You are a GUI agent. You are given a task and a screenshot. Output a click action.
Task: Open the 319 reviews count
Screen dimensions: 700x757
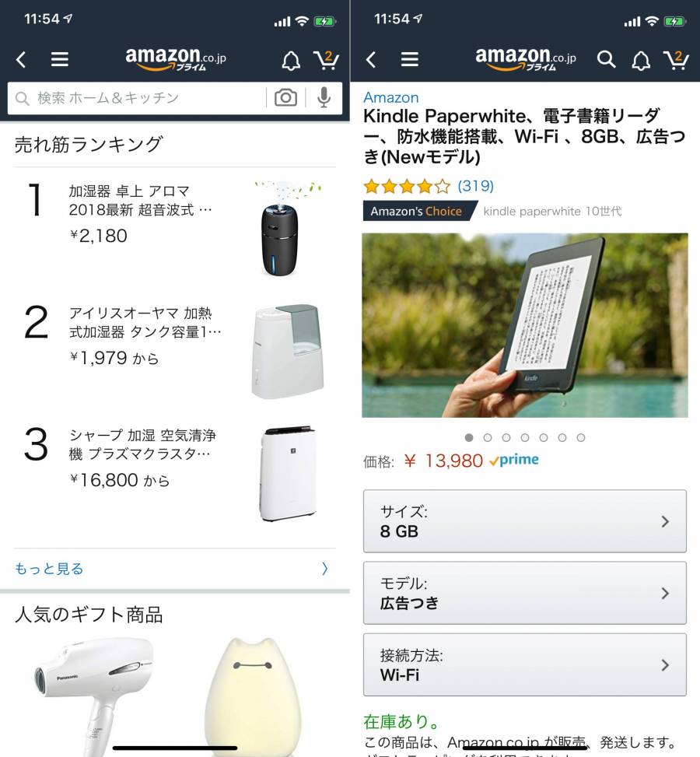(x=475, y=186)
